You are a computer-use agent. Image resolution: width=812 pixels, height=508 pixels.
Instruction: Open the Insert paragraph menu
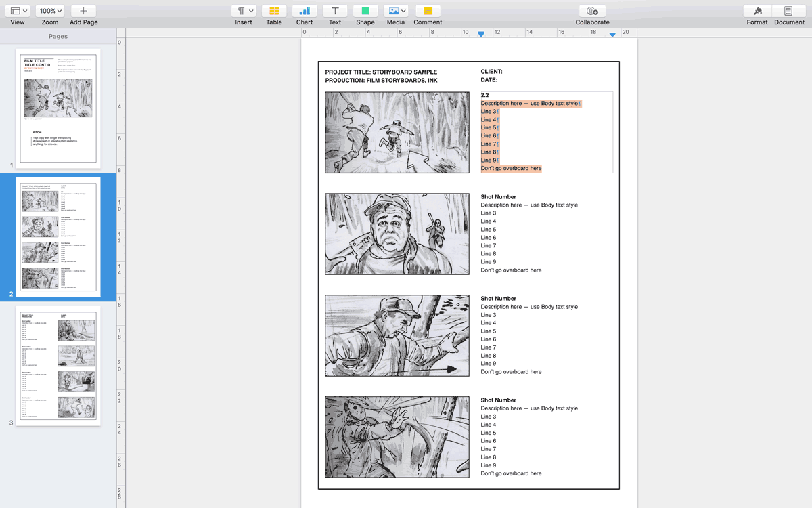[244, 11]
